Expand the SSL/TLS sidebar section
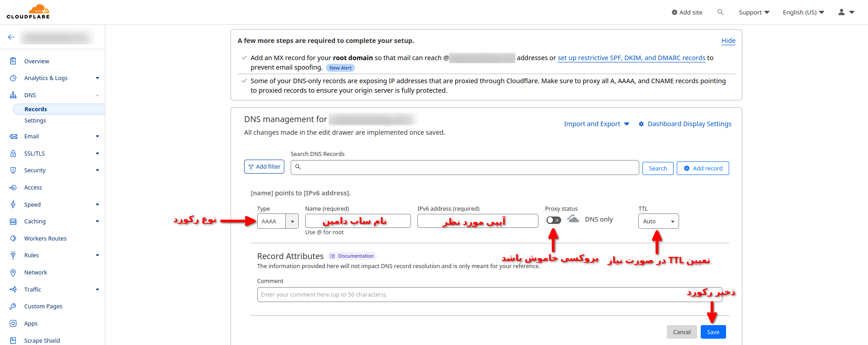This screenshot has height=345, width=868. coord(97,154)
